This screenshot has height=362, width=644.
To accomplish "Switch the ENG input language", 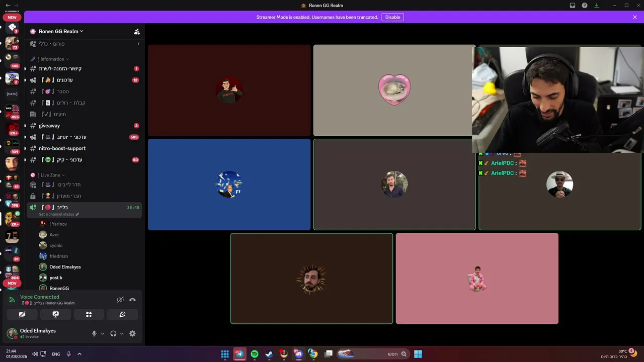I will (x=56, y=354).
